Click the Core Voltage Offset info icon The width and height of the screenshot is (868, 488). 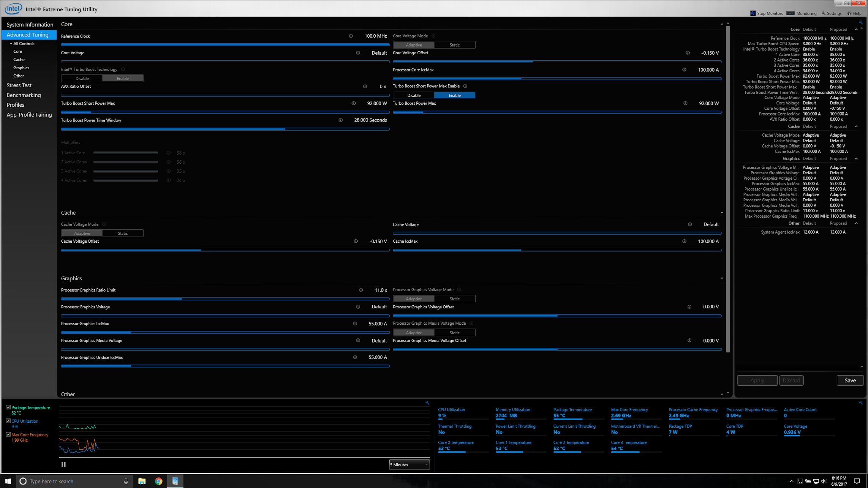688,53
